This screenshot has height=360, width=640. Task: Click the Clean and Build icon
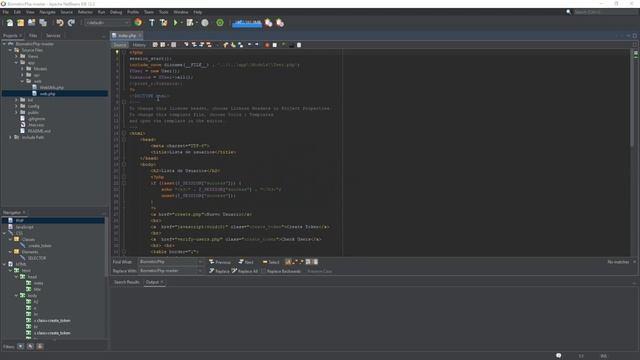pyautogui.click(x=164, y=23)
